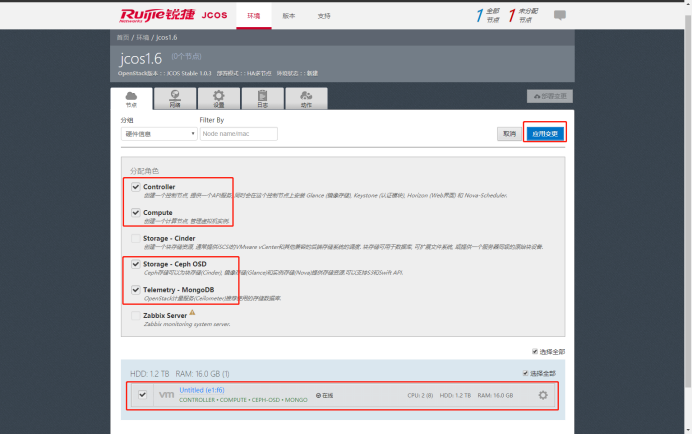693x434 pixels.
Task: Click the 全部节点 total nodes counter
Action: (487, 15)
